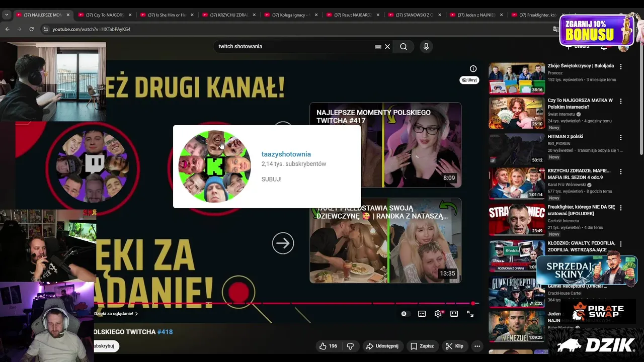The height and width of the screenshot is (362, 644).
Task: Enter fullscreen mode in the player
Action: coord(470,314)
